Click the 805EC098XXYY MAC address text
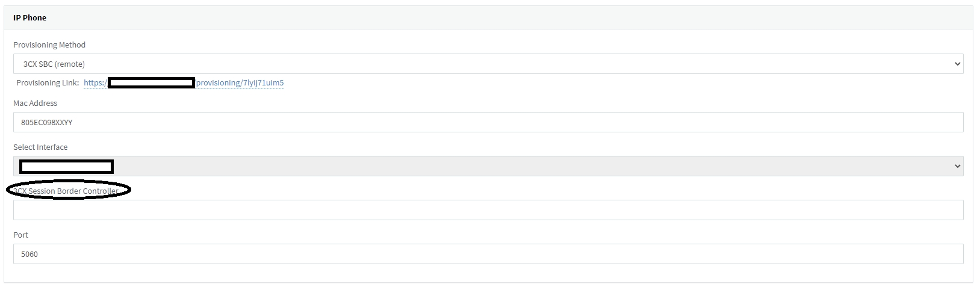This screenshot has height=287, width=980. point(47,123)
